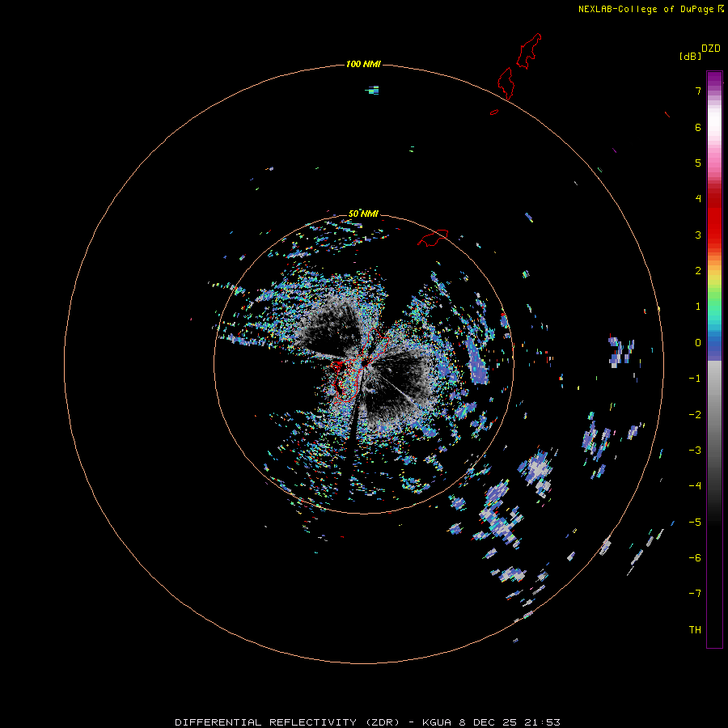
Task: Click the -5 value on the color scale
Action: [x=695, y=523]
